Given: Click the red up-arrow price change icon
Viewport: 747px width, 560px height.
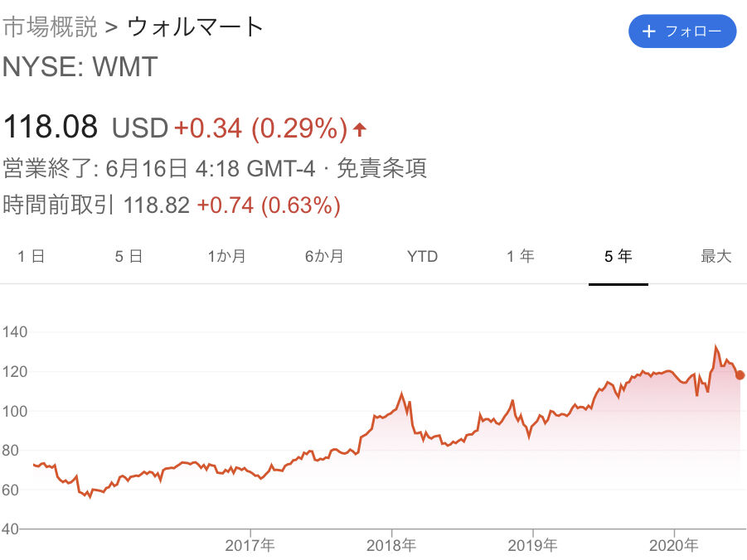Looking at the screenshot, I should point(360,129).
